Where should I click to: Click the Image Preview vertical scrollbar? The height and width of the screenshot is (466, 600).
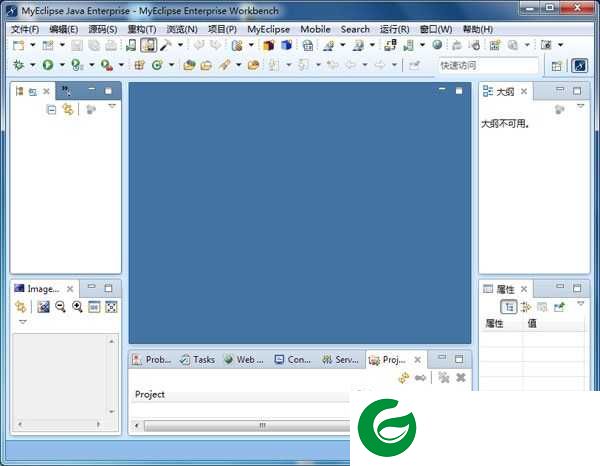(x=112, y=376)
